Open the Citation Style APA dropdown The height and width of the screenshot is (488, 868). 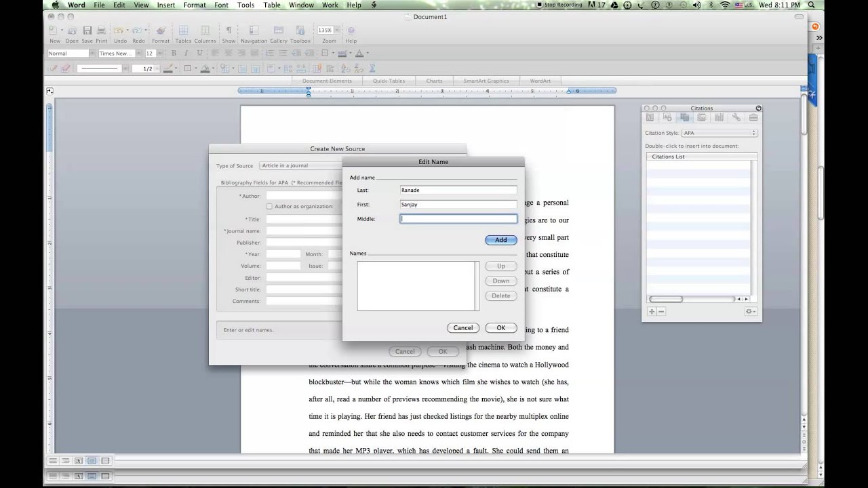tap(719, 133)
